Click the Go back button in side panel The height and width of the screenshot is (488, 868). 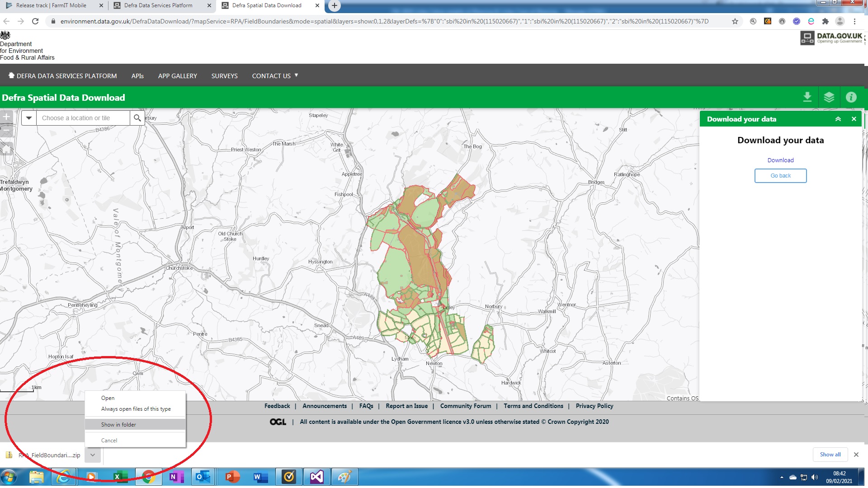click(780, 175)
